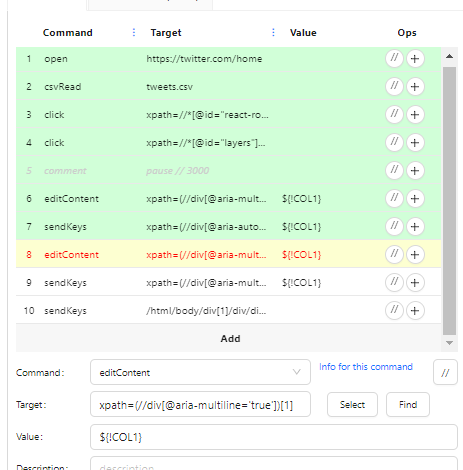The image size is (463, 470).
Task: Click the Find target button
Action: [408, 405]
